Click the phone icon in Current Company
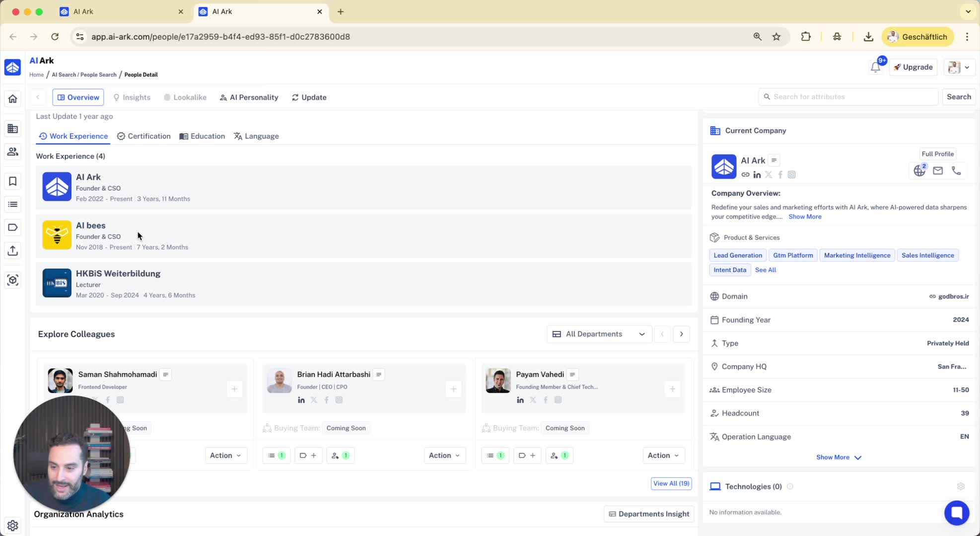The height and width of the screenshot is (536, 980). [956, 171]
